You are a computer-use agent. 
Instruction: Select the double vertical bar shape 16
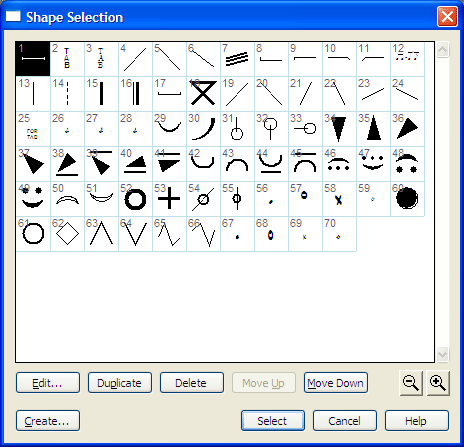pyautogui.click(x=135, y=94)
